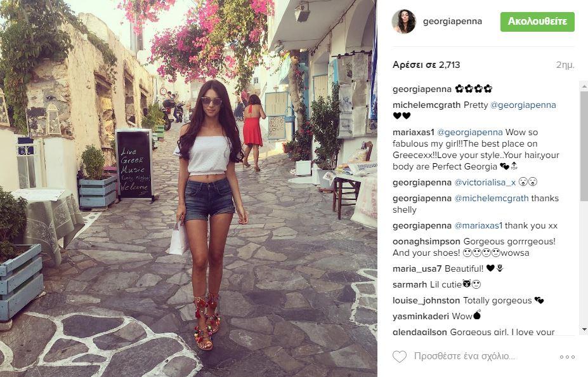Viewport: 588px width, 377px height.
Task: Open oonaghsimpson commenter profile
Action: click(x=426, y=242)
